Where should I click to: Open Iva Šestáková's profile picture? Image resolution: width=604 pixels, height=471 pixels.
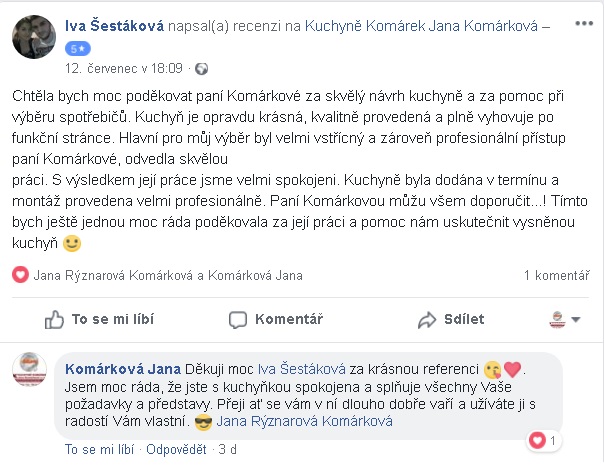tap(34, 37)
